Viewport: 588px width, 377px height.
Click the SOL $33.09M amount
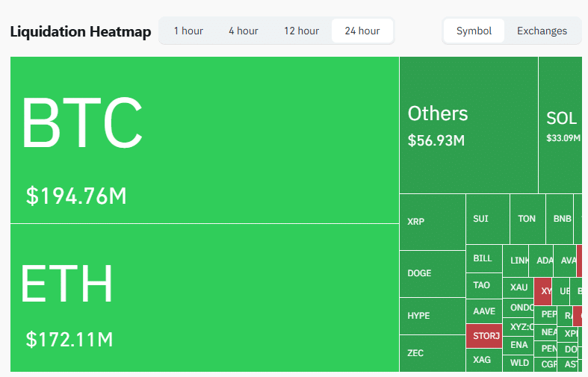(x=563, y=138)
